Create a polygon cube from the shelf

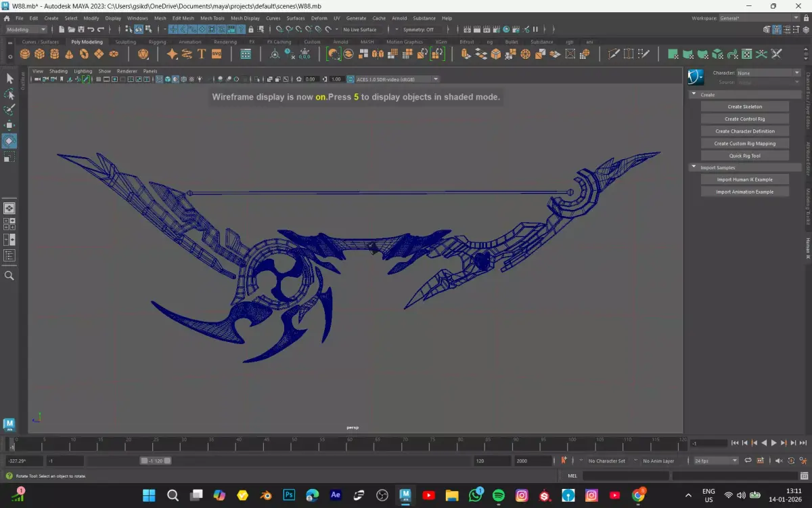point(40,54)
